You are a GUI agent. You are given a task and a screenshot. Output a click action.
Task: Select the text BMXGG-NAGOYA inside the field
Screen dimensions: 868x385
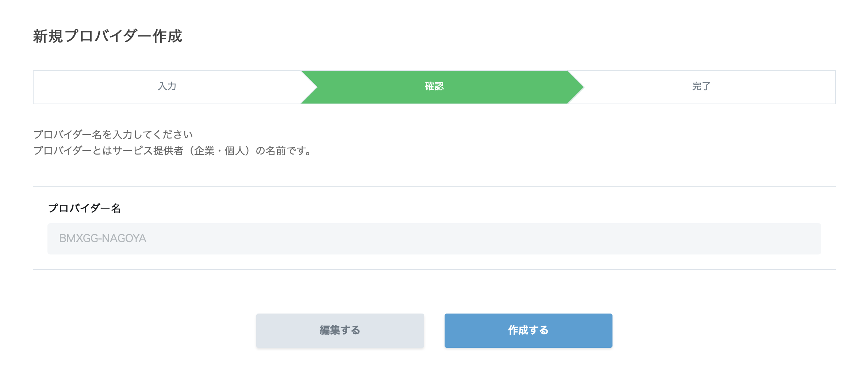pyautogui.click(x=103, y=238)
